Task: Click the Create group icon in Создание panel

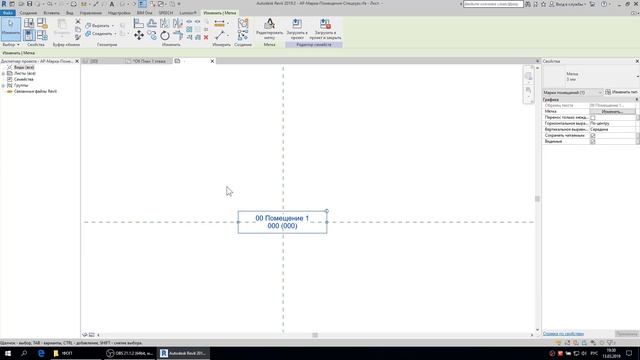Action: [x=243, y=23]
